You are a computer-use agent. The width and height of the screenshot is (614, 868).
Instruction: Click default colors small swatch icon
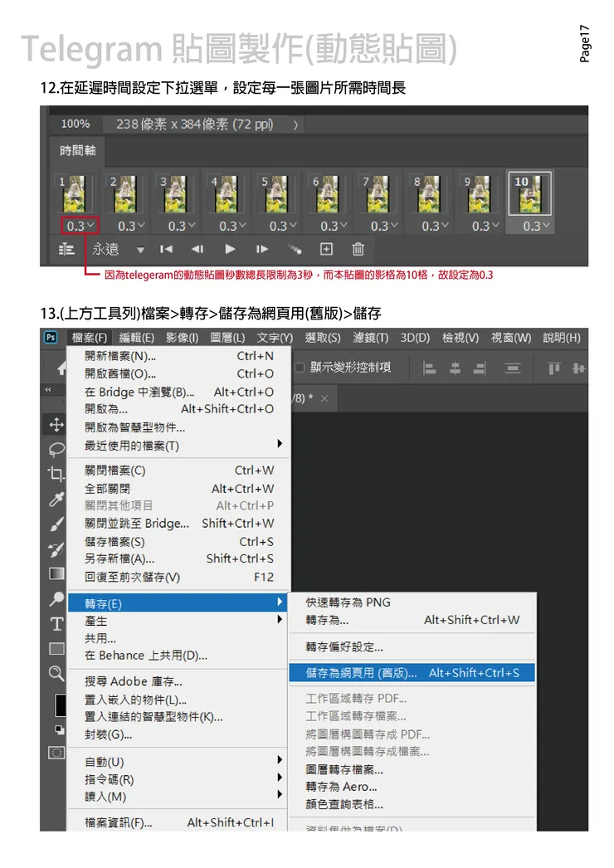pos(59,729)
